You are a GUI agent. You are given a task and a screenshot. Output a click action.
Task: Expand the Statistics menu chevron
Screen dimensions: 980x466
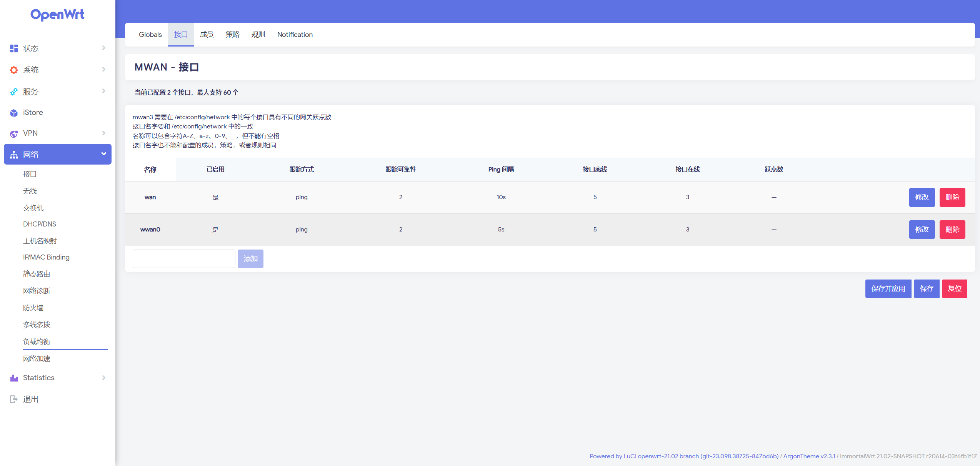pos(103,378)
